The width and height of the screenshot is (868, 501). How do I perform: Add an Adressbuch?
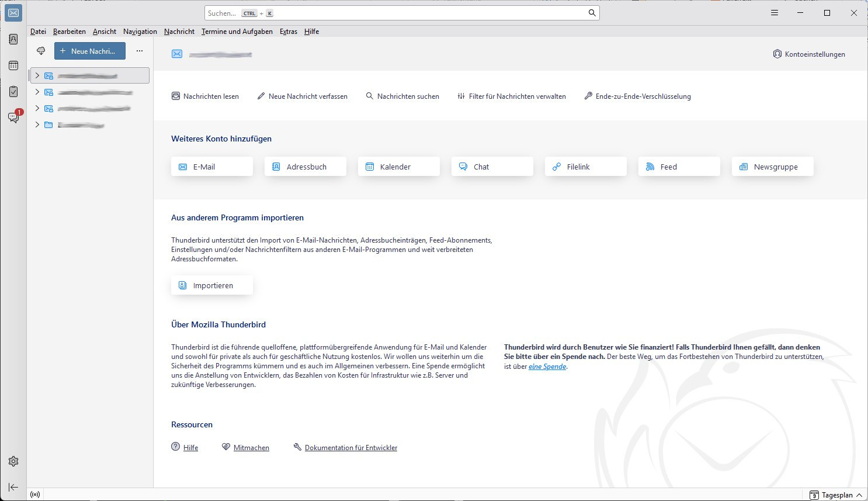(305, 167)
